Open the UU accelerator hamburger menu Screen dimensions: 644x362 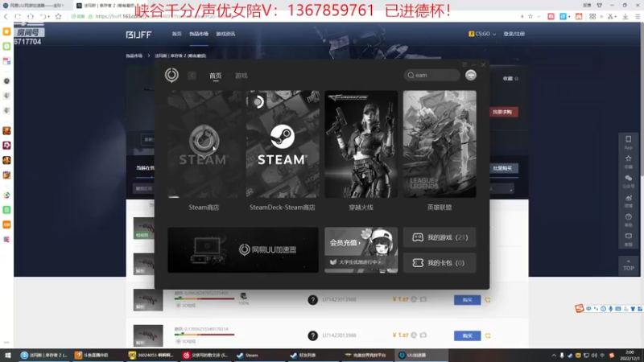tap(464, 64)
